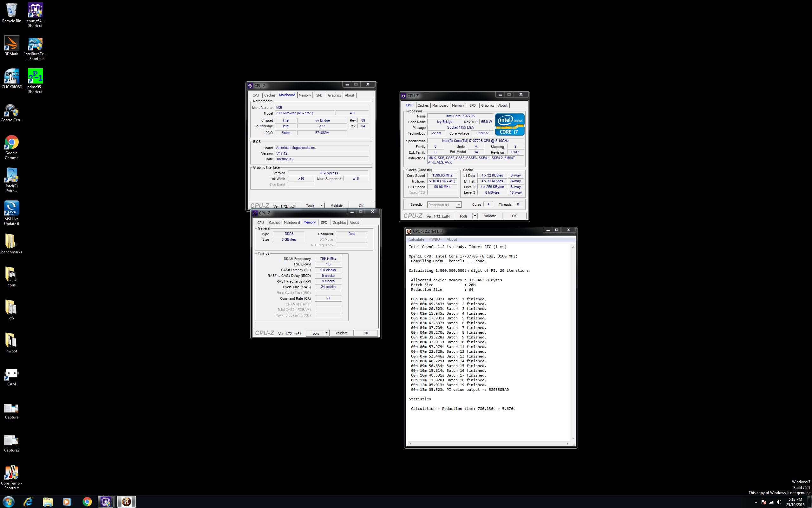Click Validate in the CPU tab CPU-Z window
812x508 pixels.
pos(490,216)
